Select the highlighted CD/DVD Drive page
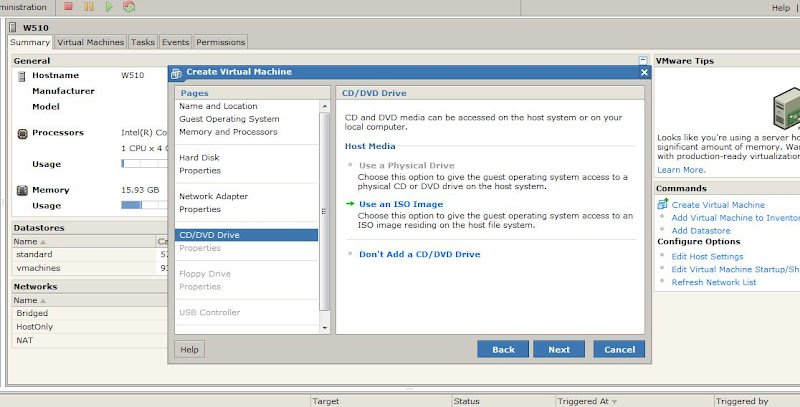The image size is (800, 407). pyautogui.click(x=246, y=235)
